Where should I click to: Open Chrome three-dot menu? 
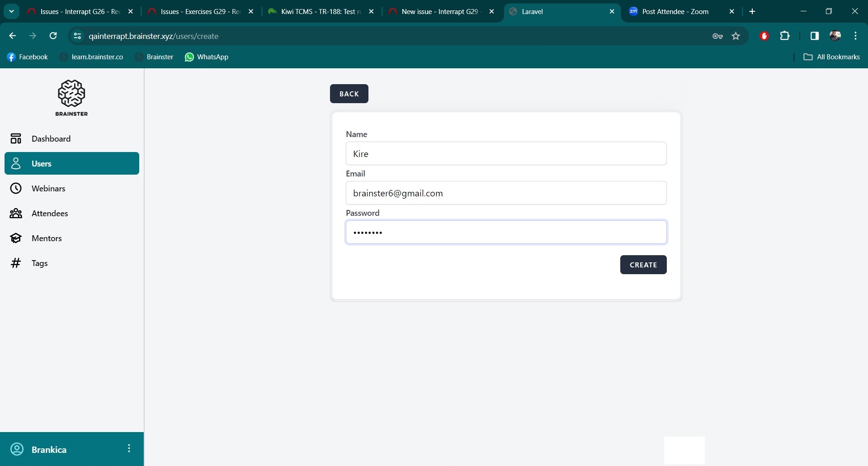pyautogui.click(x=855, y=36)
